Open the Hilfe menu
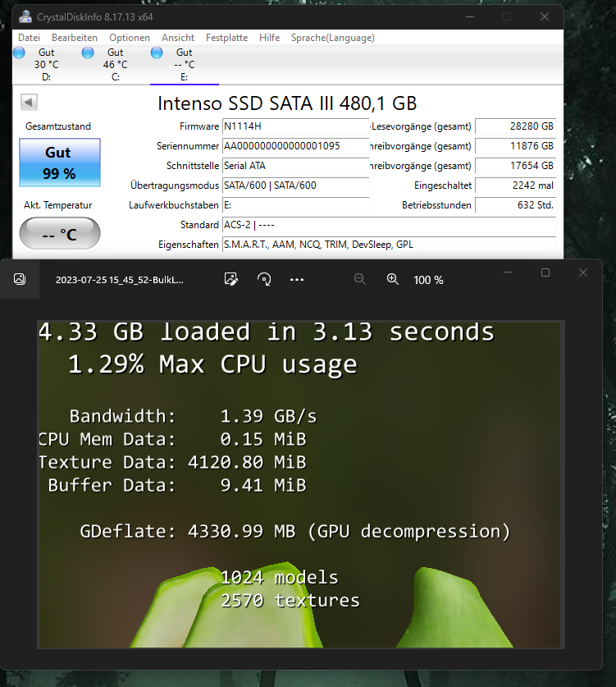The height and width of the screenshot is (687, 616). [x=269, y=38]
